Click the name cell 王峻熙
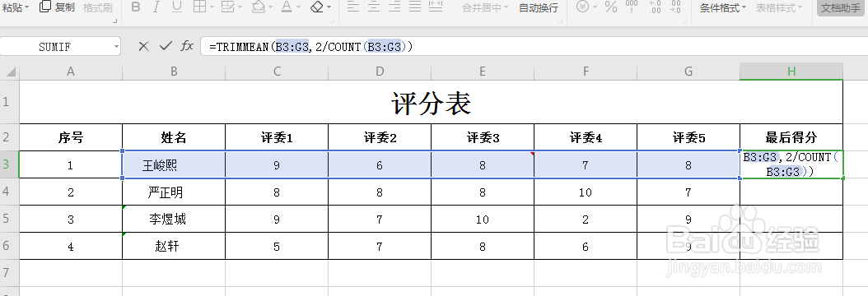Image resolution: width=868 pixels, height=296 pixels. click(174, 164)
